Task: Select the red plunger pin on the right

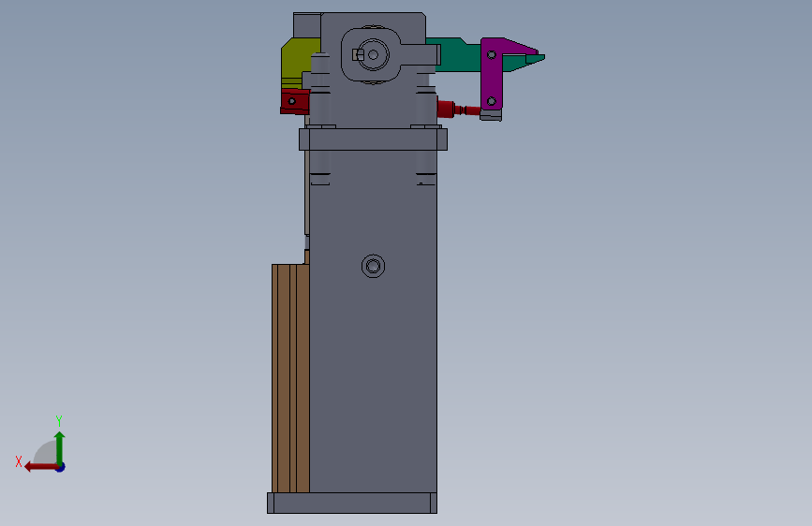Action: [458, 110]
